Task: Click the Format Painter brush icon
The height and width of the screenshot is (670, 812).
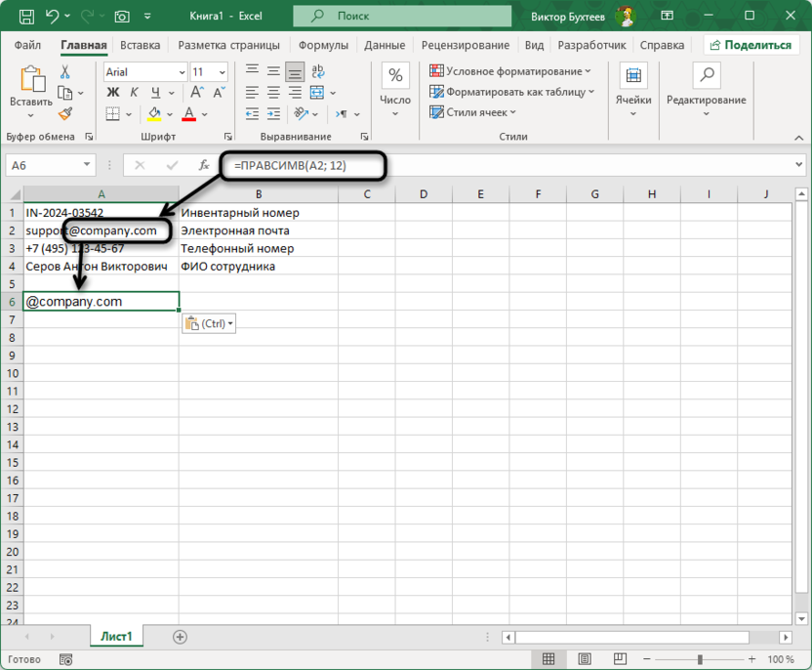Action: [x=65, y=115]
